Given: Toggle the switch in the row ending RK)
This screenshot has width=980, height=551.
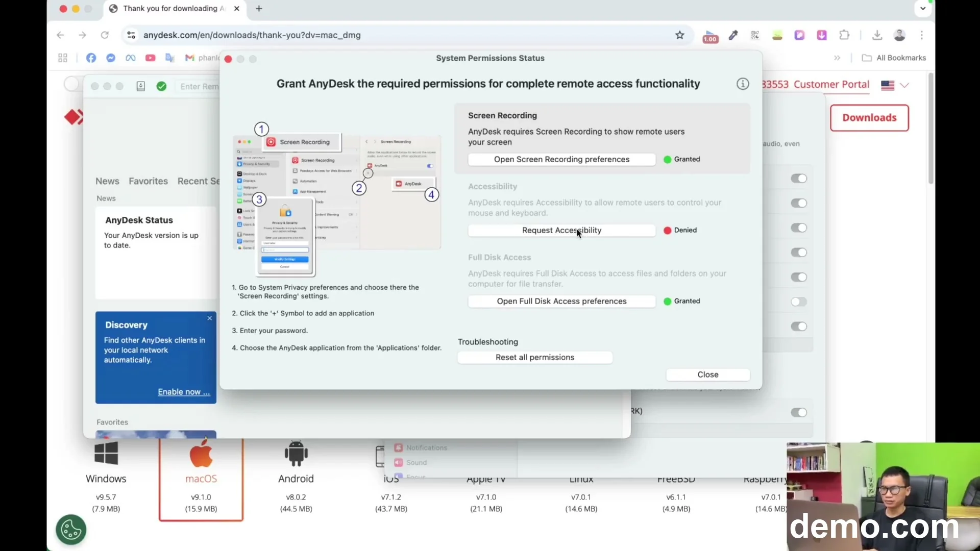Looking at the screenshot, I should (x=799, y=412).
